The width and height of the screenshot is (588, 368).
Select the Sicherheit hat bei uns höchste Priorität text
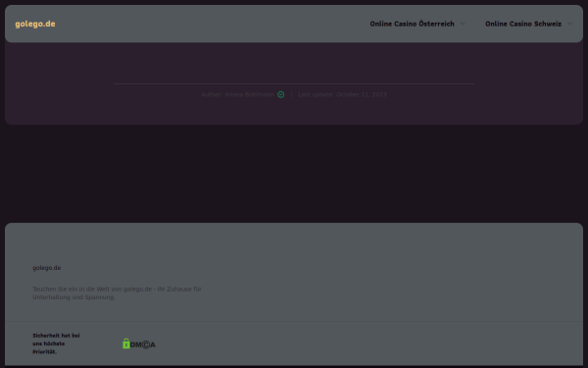[x=56, y=343]
